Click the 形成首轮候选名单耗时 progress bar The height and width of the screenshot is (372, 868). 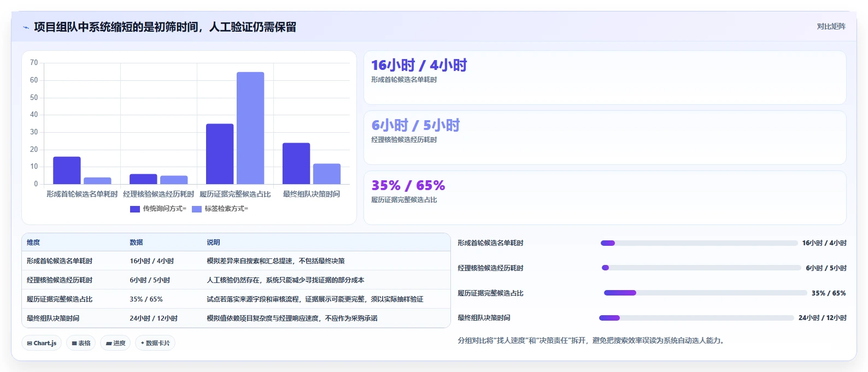[699, 243]
